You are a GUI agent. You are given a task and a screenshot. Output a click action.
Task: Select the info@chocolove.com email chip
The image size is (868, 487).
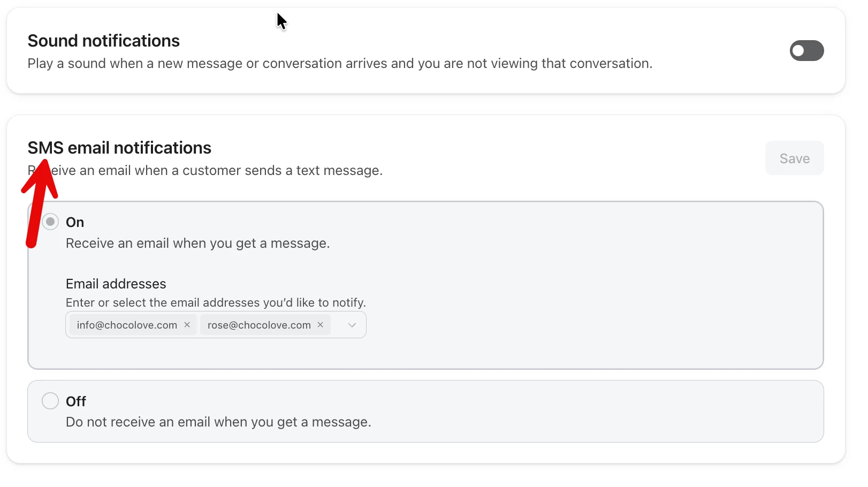click(127, 325)
